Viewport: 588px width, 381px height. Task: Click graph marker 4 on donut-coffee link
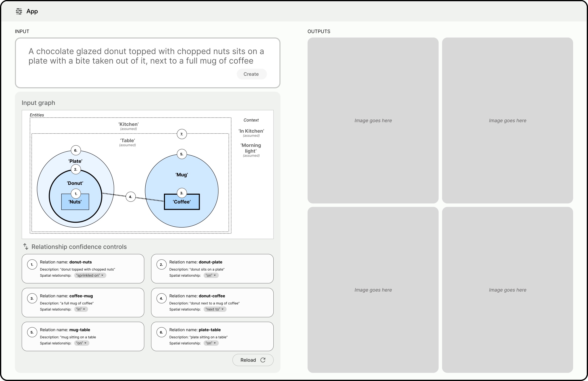(130, 197)
